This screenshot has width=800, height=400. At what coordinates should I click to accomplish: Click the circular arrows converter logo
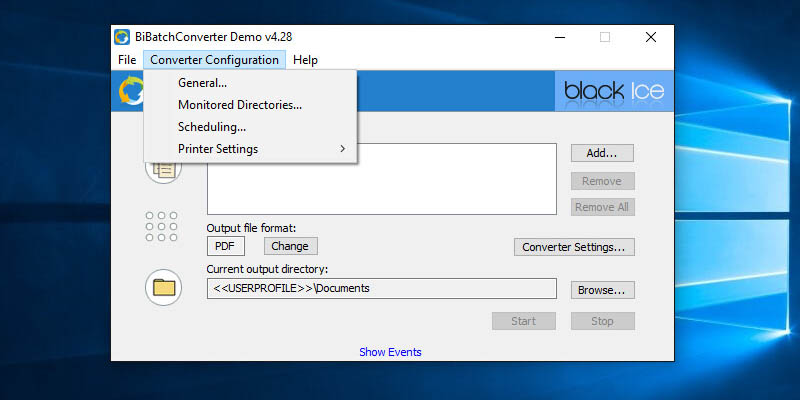[x=130, y=91]
